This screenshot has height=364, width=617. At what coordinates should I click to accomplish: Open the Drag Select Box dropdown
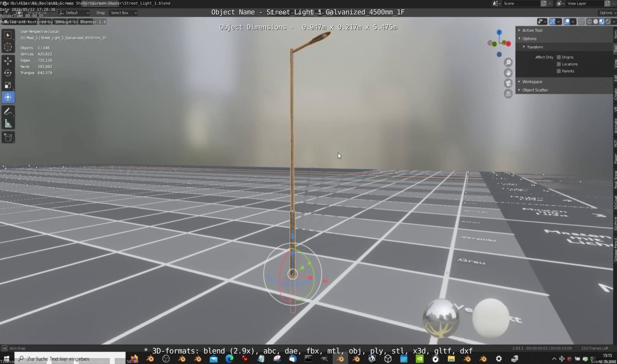click(x=123, y=13)
